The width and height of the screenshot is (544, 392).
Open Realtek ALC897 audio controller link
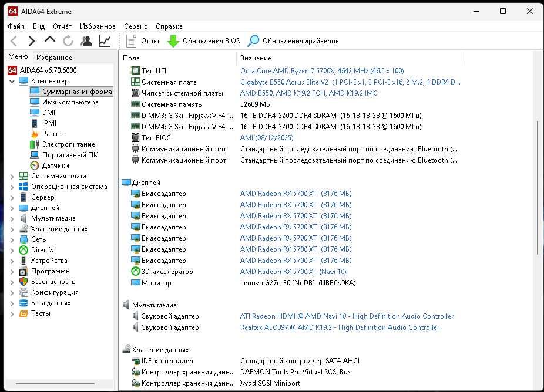pyautogui.click(x=340, y=327)
